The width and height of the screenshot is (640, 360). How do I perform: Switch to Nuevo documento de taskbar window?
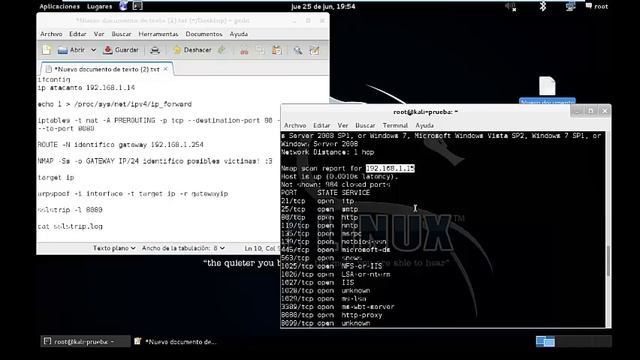pos(176,342)
